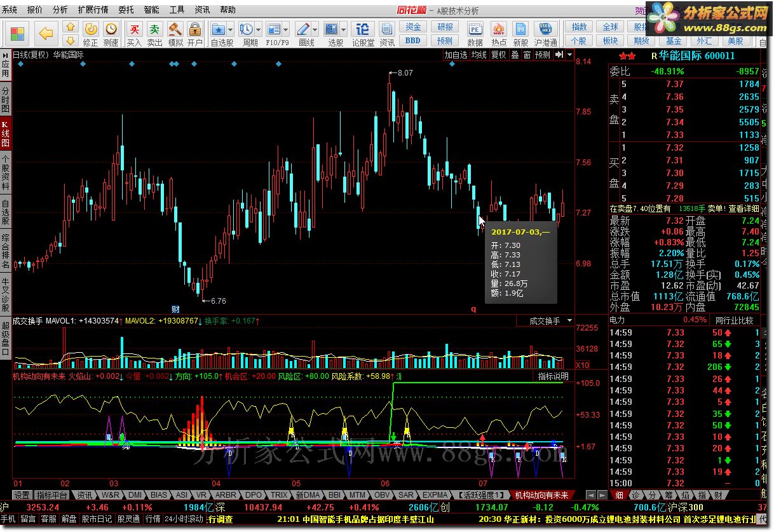Click 加自选 to add to watchlist
The width and height of the screenshot is (774, 532).
pos(456,55)
